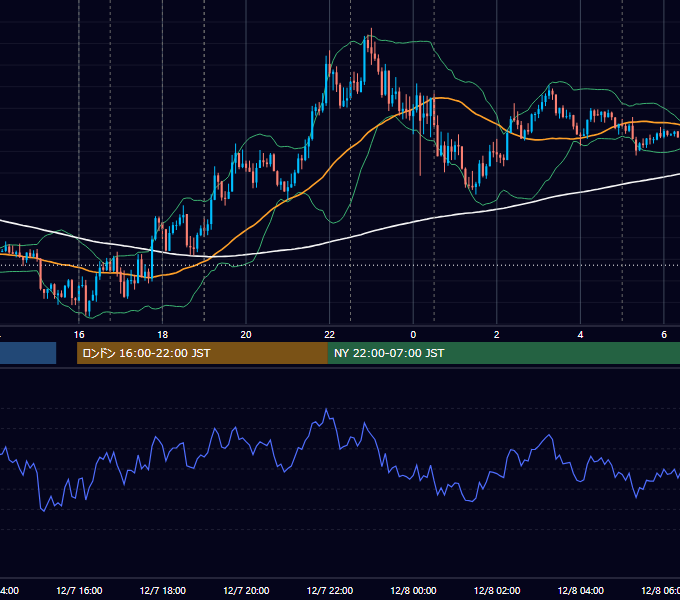Click the 12/8 04:00 date label
Viewport: 680px width, 600px height.
pos(581,590)
